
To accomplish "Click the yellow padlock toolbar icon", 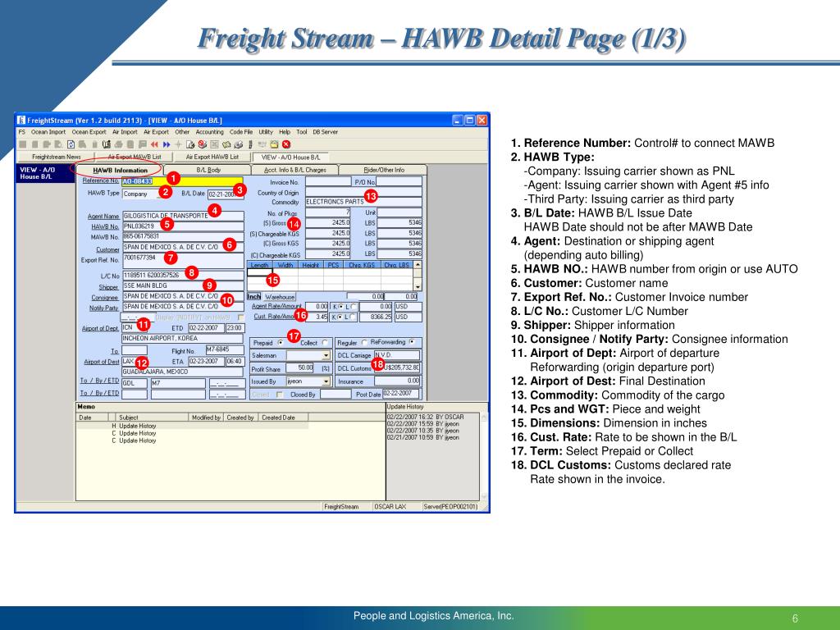I will click(x=274, y=144).
